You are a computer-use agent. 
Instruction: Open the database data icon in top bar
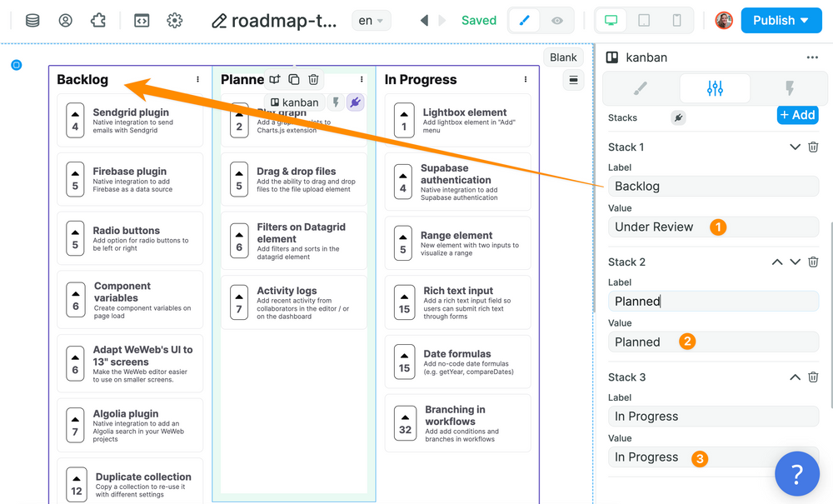[32, 21]
